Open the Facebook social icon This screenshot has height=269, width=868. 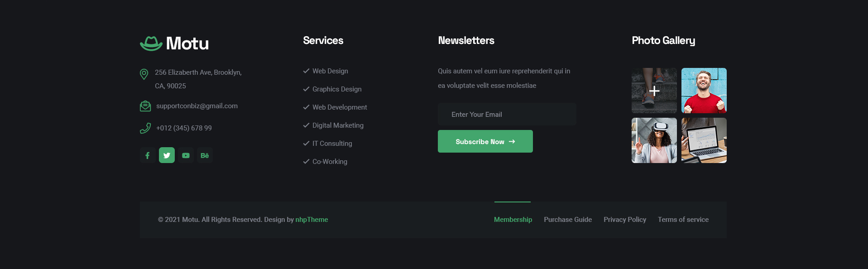(148, 155)
